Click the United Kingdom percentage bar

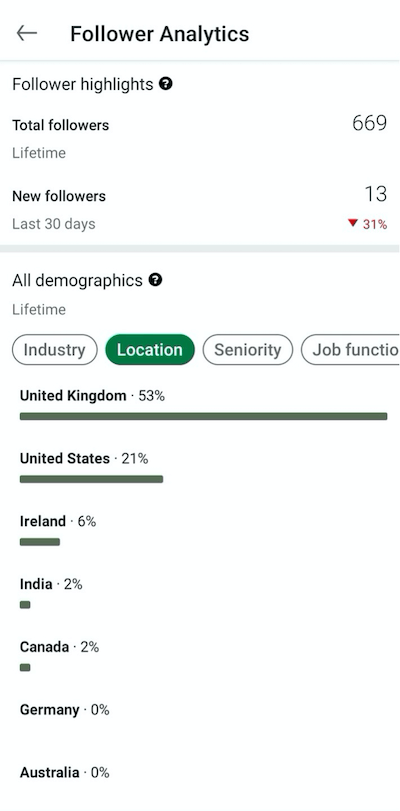(203, 416)
